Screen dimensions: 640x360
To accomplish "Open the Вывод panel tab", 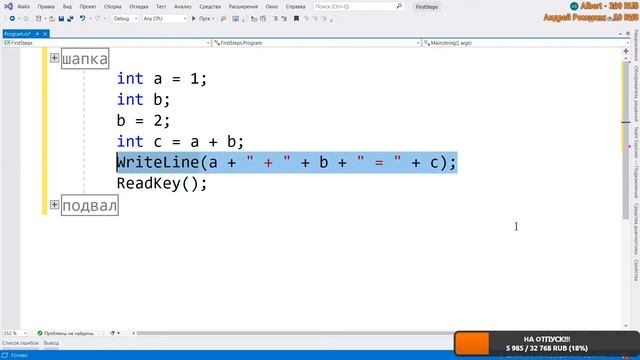I will (x=51, y=343).
